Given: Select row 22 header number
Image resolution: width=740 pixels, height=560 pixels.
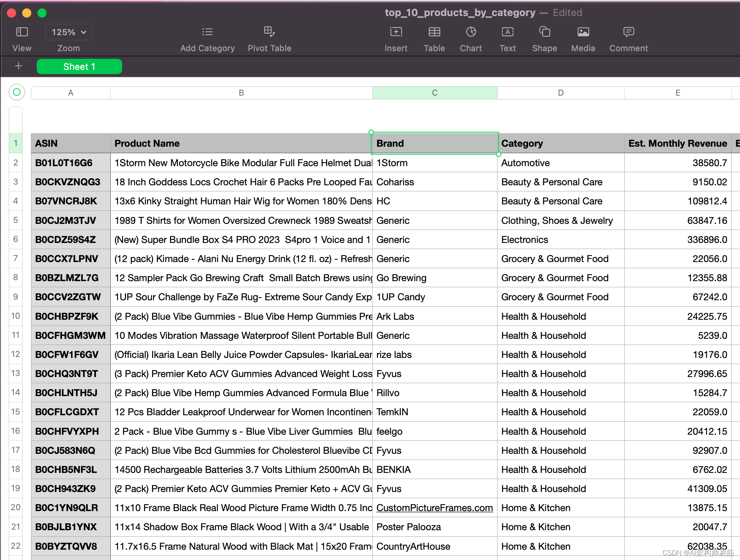Looking at the screenshot, I should pyautogui.click(x=16, y=546).
